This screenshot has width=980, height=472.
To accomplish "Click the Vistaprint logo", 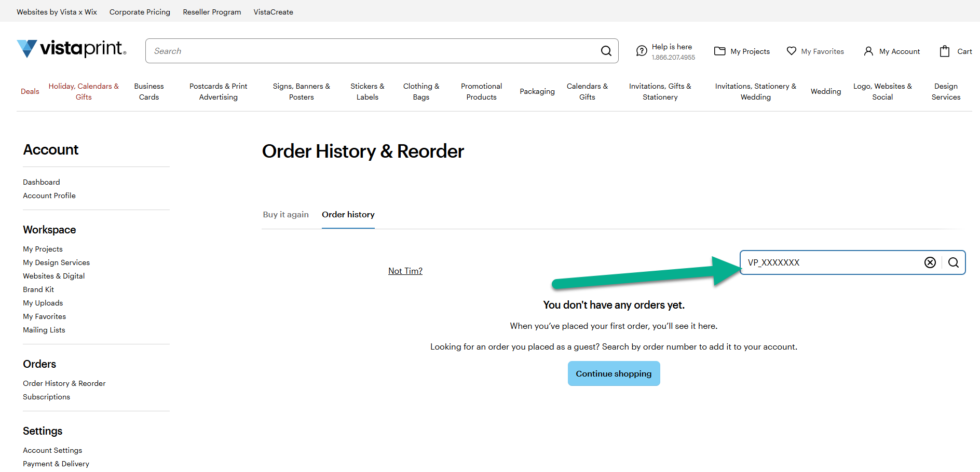I will 72,49.
